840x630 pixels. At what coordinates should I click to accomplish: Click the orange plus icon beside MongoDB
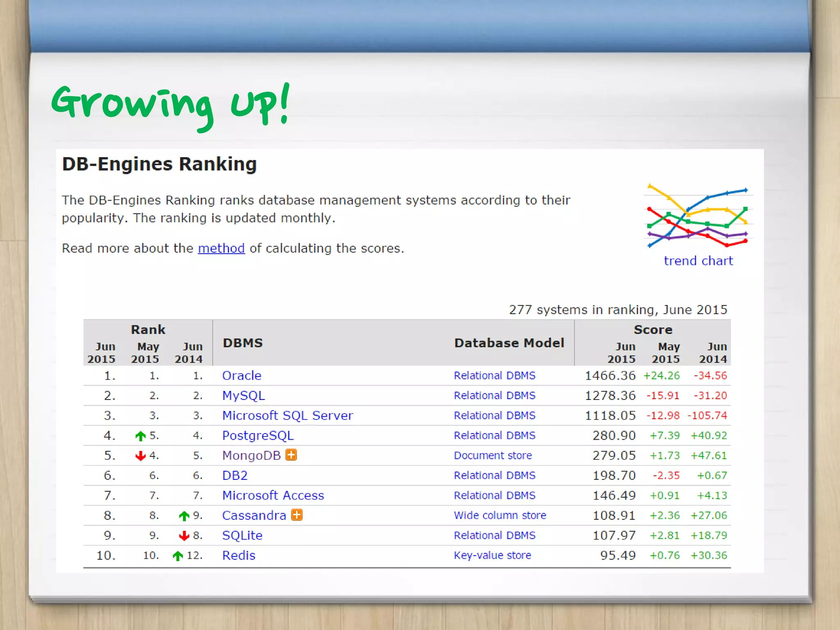click(291, 455)
